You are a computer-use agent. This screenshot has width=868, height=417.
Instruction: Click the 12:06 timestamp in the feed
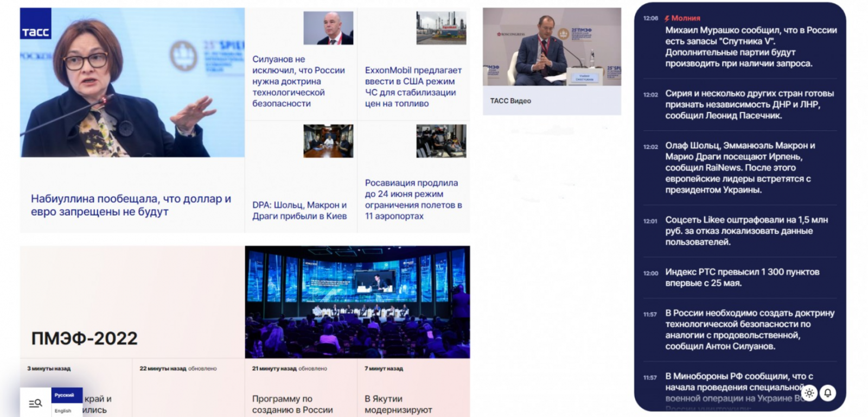click(650, 18)
